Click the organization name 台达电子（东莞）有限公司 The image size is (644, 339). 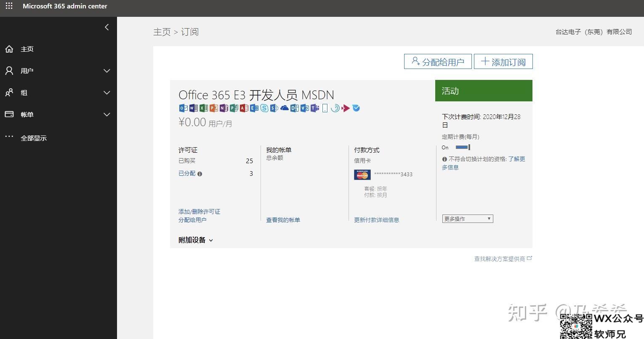click(x=593, y=32)
